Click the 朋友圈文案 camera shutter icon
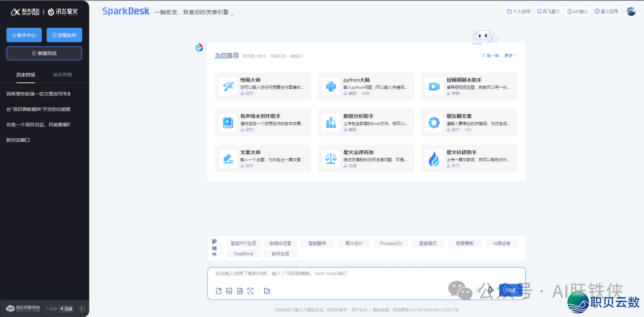Screen dimensions: 644x317 [x=434, y=123]
